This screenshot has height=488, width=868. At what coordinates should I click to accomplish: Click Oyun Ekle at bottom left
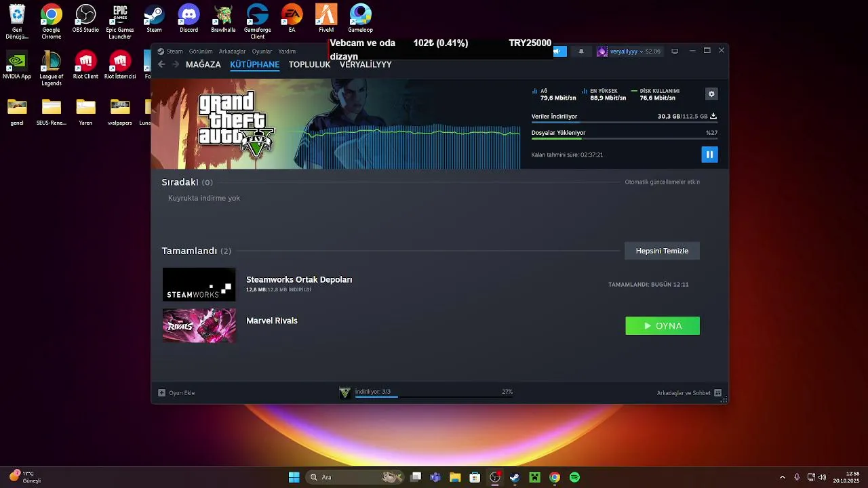[176, 393]
